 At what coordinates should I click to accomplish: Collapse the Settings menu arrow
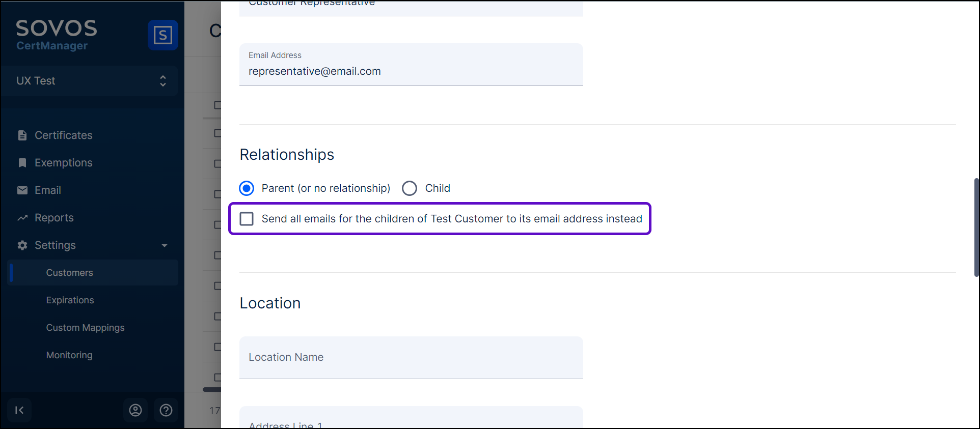click(165, 245)
